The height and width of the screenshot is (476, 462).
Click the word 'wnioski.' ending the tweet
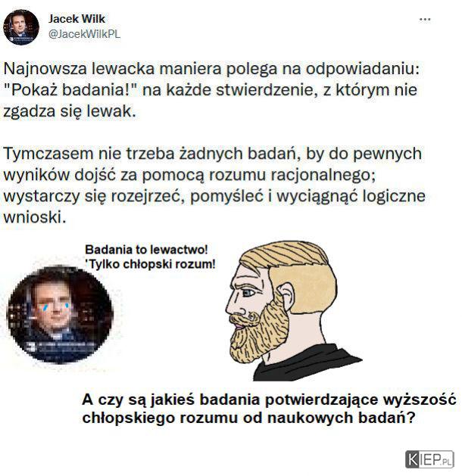click(35, 217)
